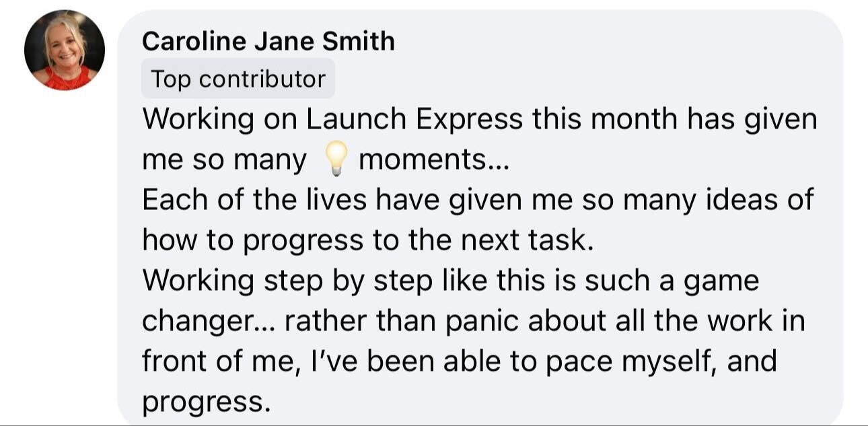
Task: Click the phrase "such a game"
Action: point(672,281)
